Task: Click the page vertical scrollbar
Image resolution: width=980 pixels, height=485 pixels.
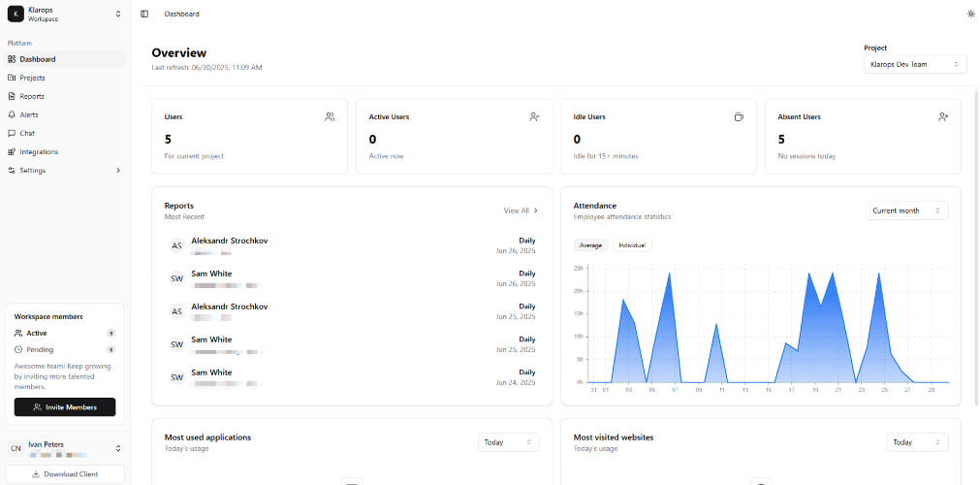Action: 977,247
